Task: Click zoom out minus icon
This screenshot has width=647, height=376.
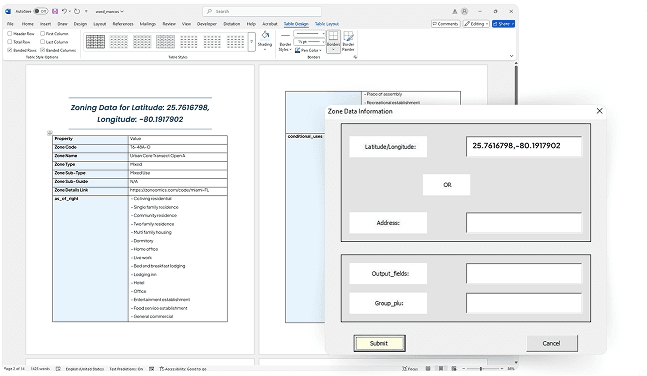Action: tap(463, 368)
